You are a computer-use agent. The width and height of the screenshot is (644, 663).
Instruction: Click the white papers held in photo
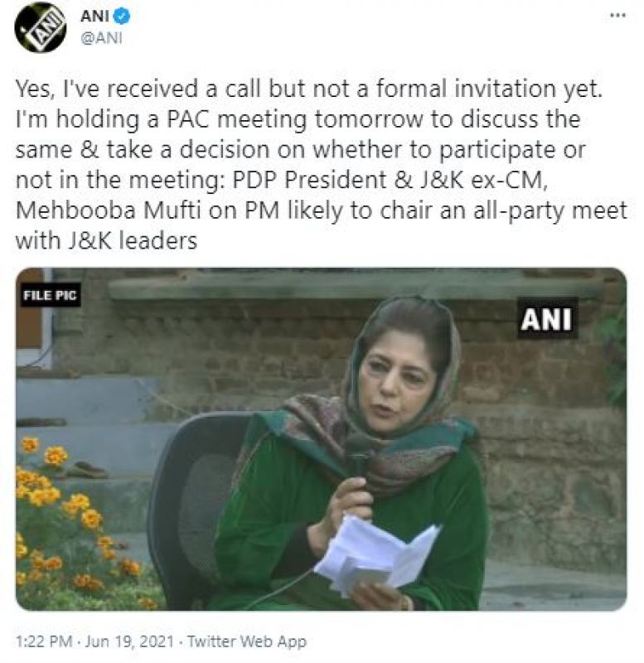point(376,554)
